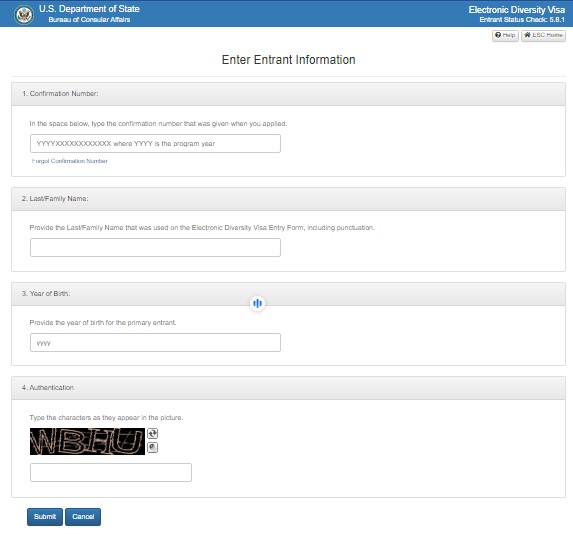Click the floating blue audio bars icon

[258, 303]
